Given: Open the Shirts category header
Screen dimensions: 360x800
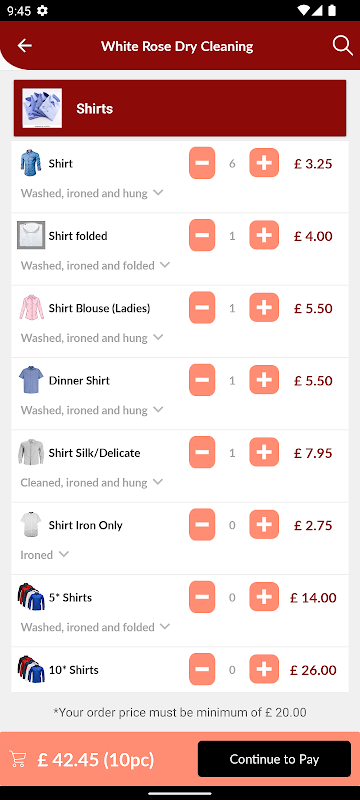Looking at the screenshot, I should pos(180,108).
